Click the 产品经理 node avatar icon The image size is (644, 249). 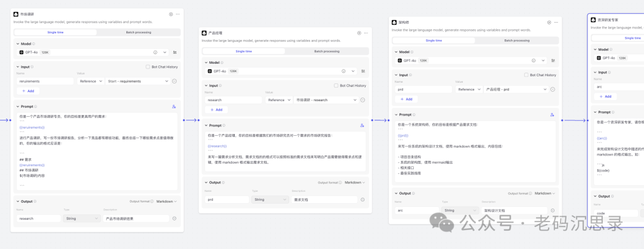[204, 33]
